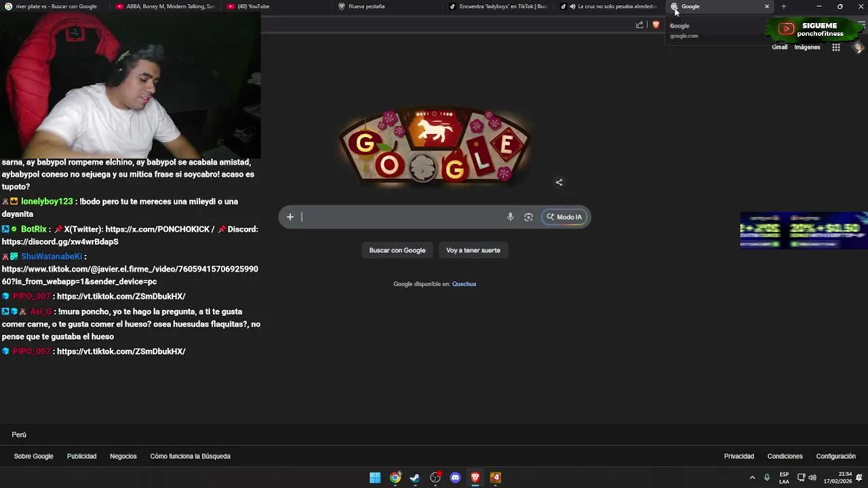Open the Gmail link
The image size is (868, 488).
(x=780, y=47)
